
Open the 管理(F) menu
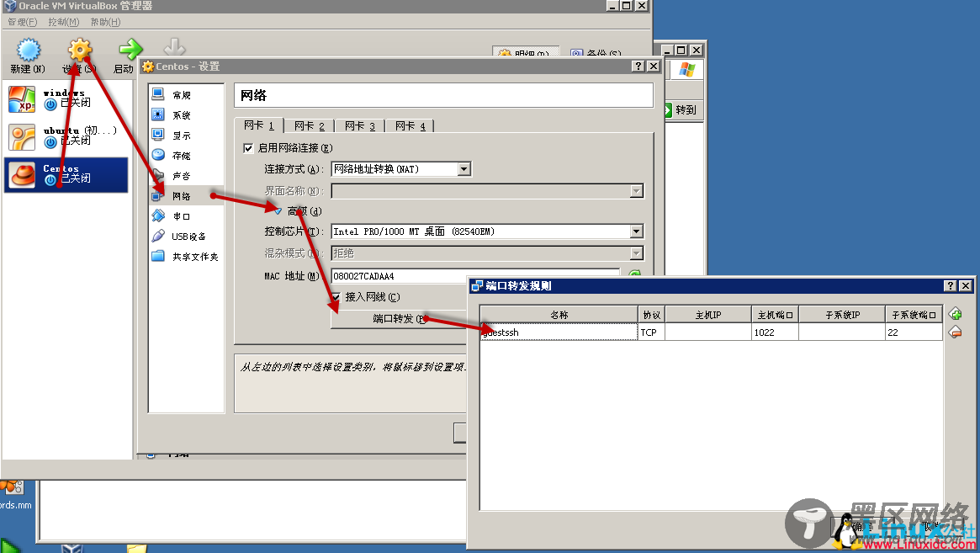pyautogui.click(x=23, y=22)
